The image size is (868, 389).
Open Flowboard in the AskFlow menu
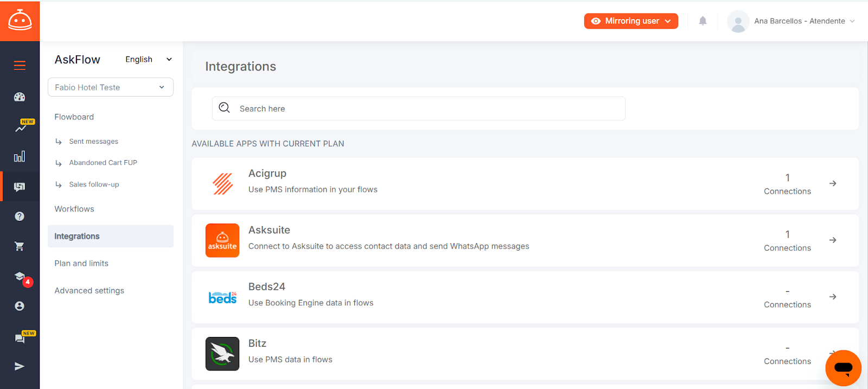point(74,117)
